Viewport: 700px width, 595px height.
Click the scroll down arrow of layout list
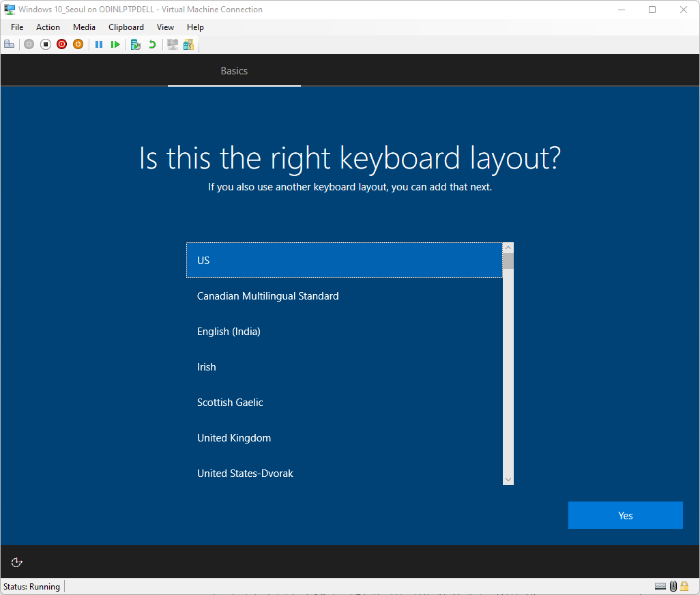(x=508, y=480)
